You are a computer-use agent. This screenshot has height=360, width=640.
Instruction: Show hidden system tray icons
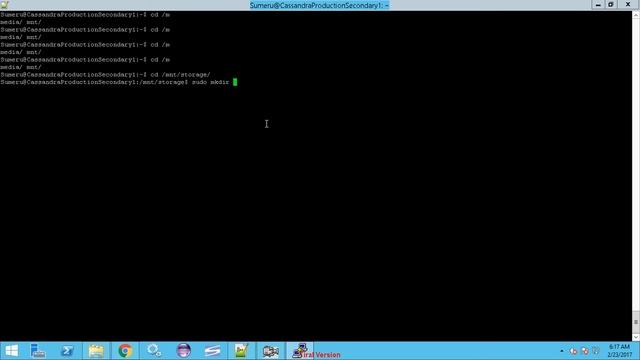pyautogui.click(x=562, y=351)
